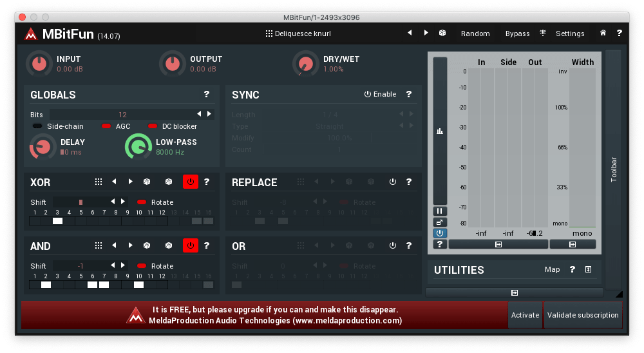Open meter help question mark
The width and height of the screenshot is (644, 353).
[440, 245]
